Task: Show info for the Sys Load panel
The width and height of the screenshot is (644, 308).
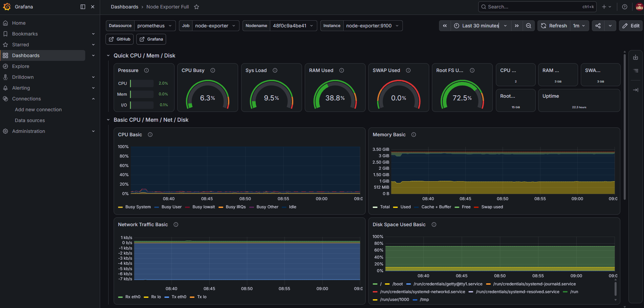Action: (275, 70)
